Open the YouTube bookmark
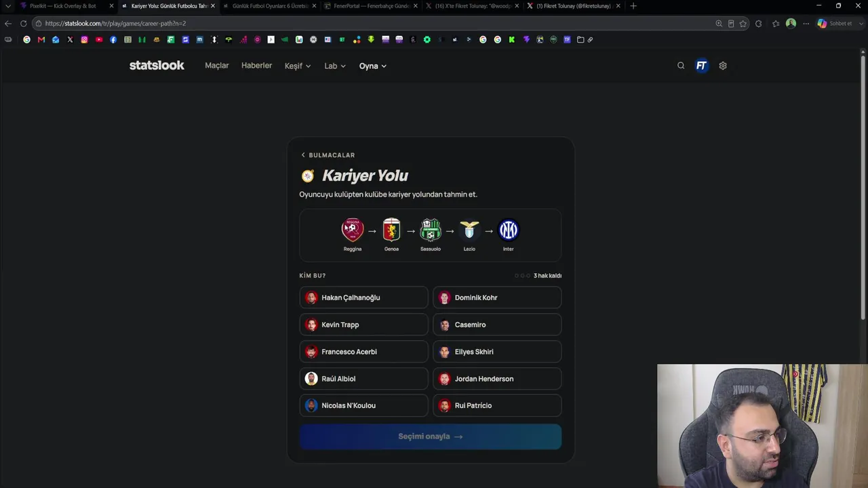The height and width of the screenshot is (488, 868). [99, 39]
